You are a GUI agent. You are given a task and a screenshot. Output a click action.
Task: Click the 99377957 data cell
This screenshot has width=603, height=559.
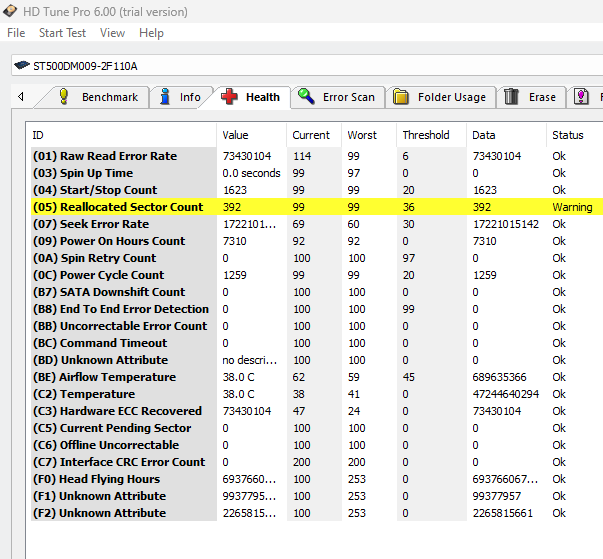(496, 496)
